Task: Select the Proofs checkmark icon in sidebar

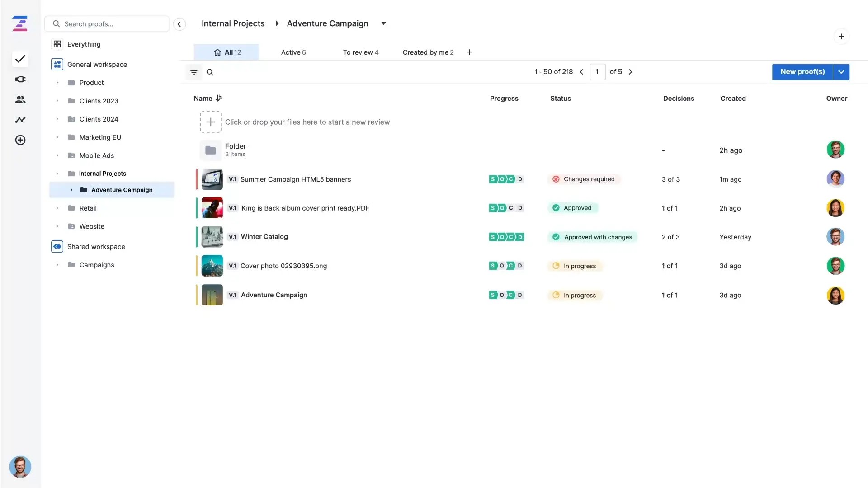Action: pyautogui.click(x=20, y=59)
